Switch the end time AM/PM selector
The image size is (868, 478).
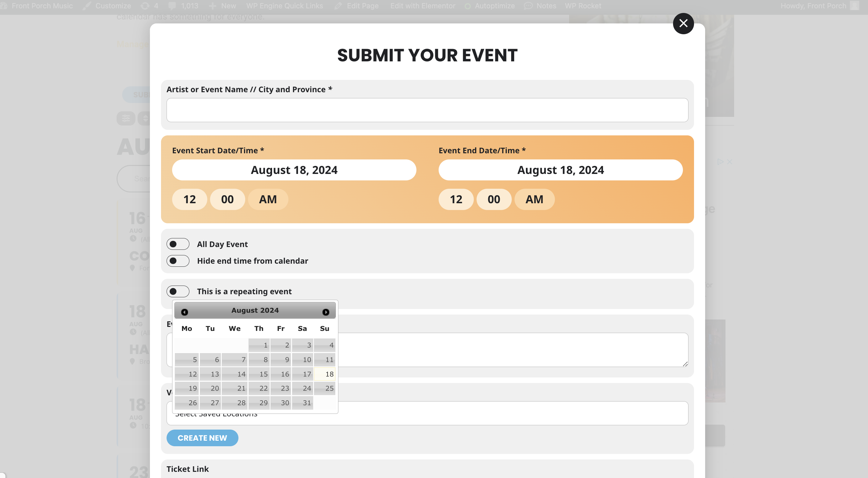(x=535, y=200)
